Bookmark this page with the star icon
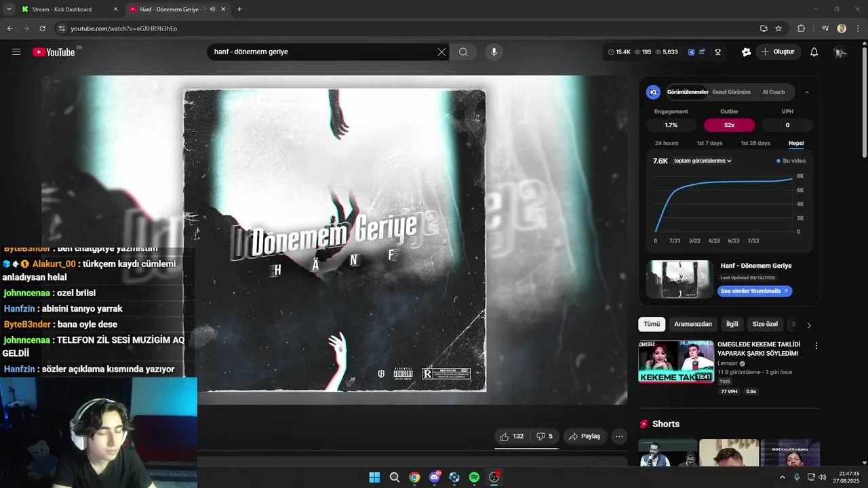Screen dimensions: 868x488 778,28
